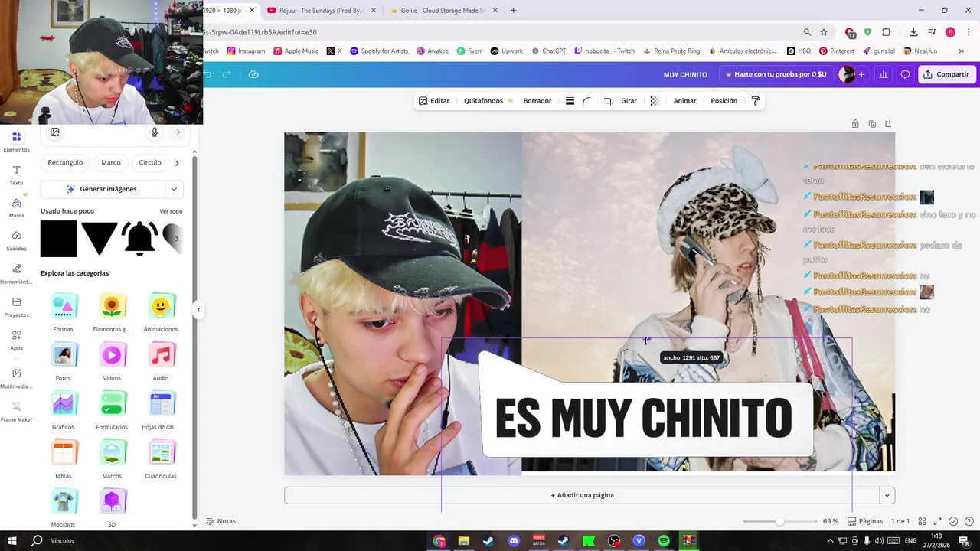Image resolution: width=980 pixels, height=551 pixels.
Task: Open the Proyectos panel
Action: pos(16,307)
